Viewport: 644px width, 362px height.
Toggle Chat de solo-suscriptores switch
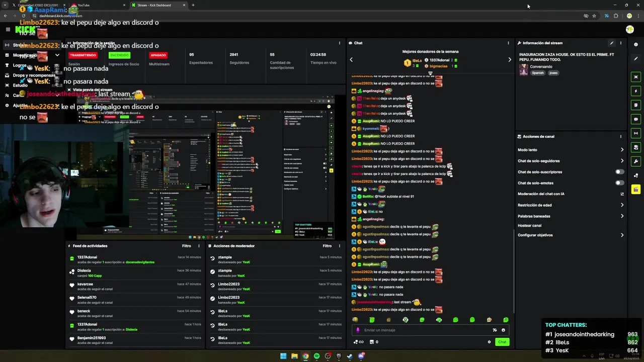point(620,172)
